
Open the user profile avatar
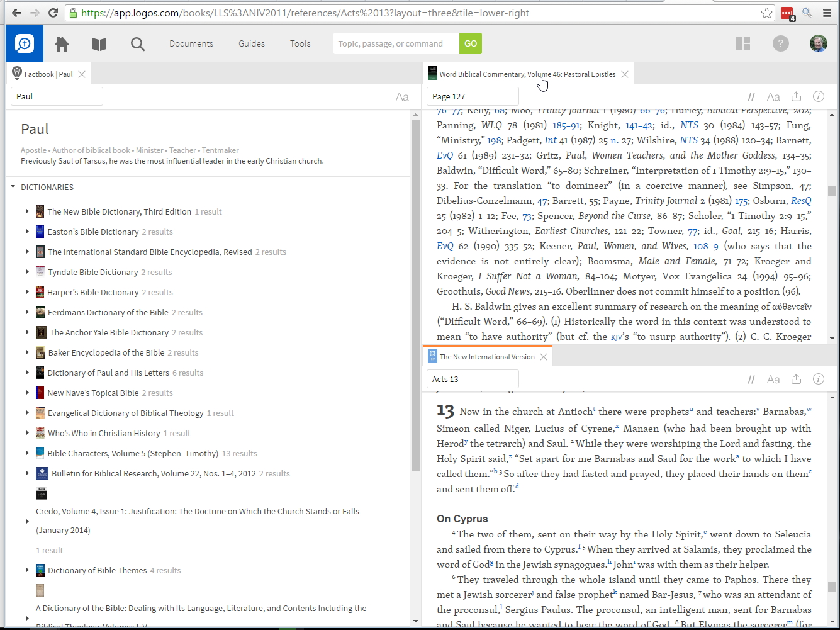[819, 43]
